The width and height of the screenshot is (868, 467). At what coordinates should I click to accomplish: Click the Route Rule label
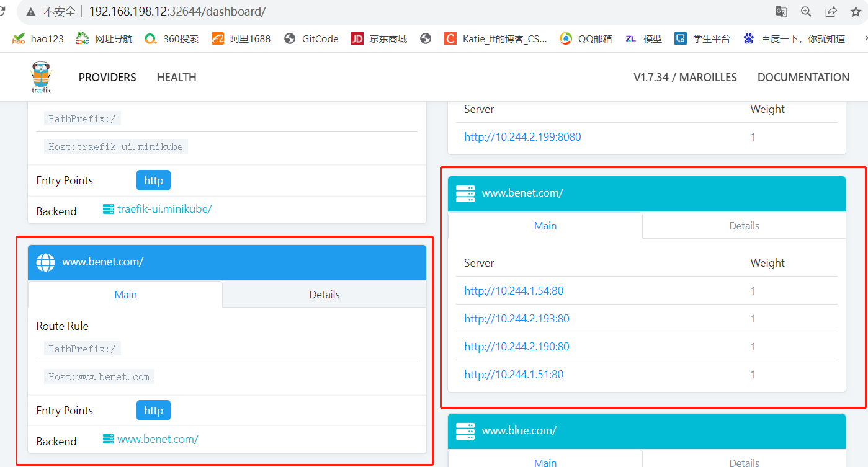point(63,326)
